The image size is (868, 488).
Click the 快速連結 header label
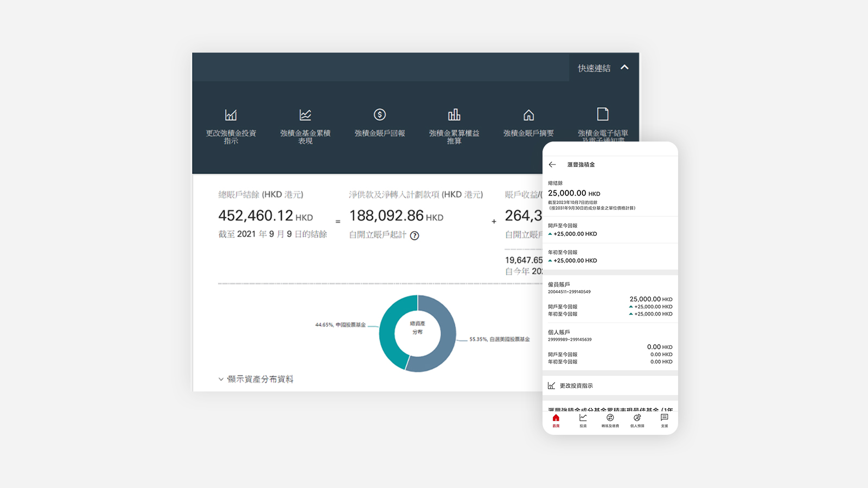[594, 68]
